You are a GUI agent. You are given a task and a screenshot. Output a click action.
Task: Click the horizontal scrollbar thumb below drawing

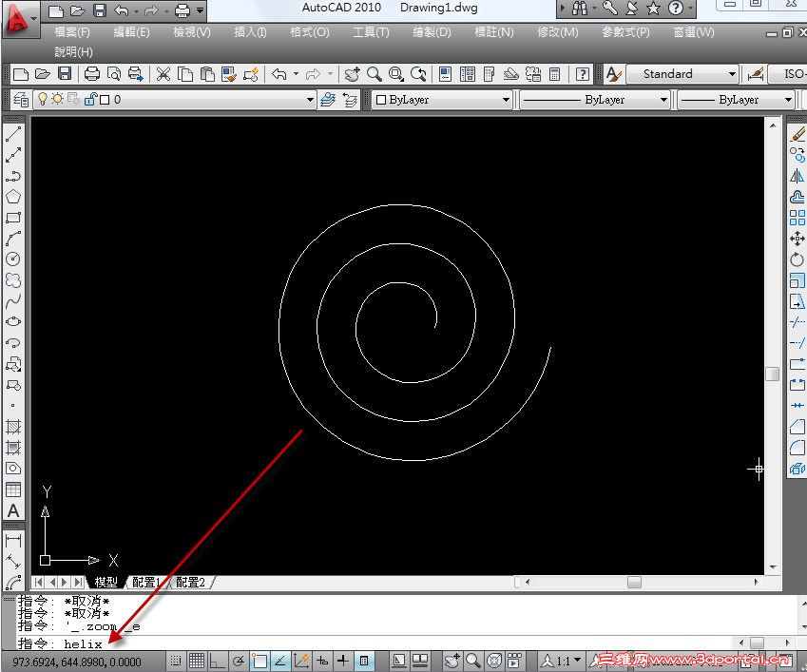tap(634, 582)
